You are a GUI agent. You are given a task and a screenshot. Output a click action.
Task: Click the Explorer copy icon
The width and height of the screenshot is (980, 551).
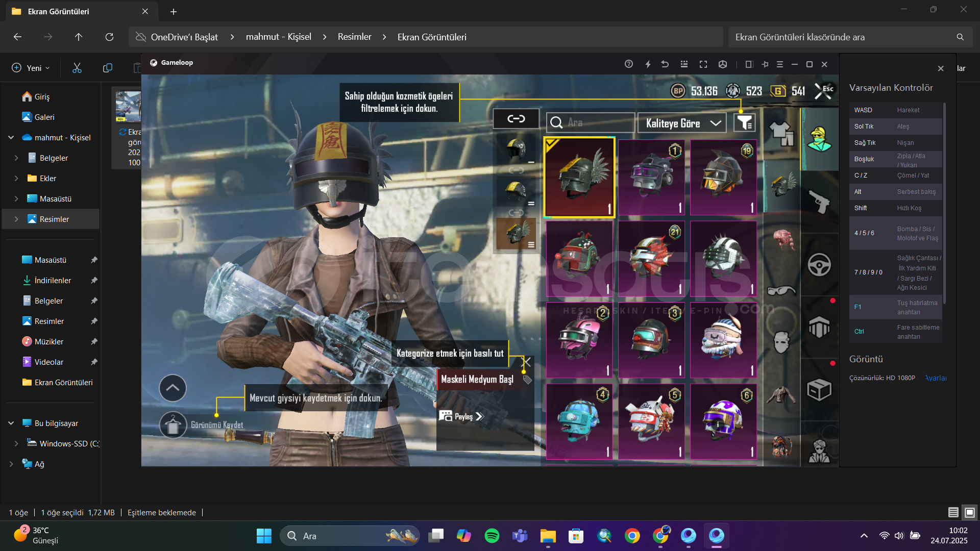click(107, 68)
